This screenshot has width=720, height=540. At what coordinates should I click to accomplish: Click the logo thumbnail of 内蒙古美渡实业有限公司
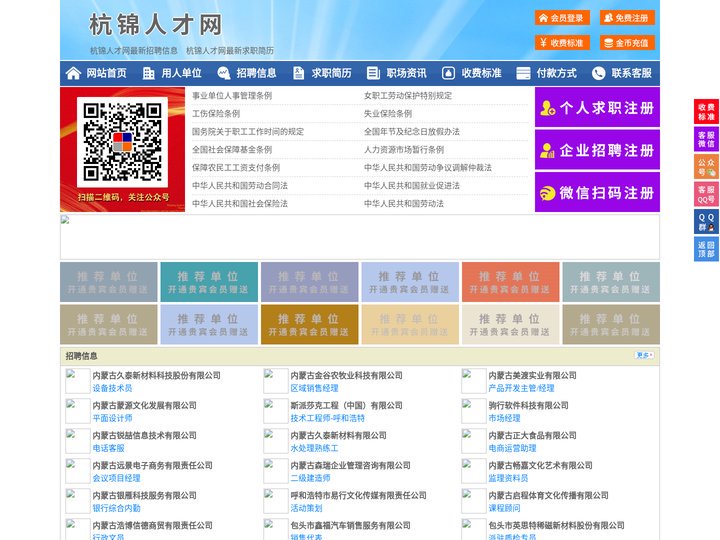tap(473, 381)
